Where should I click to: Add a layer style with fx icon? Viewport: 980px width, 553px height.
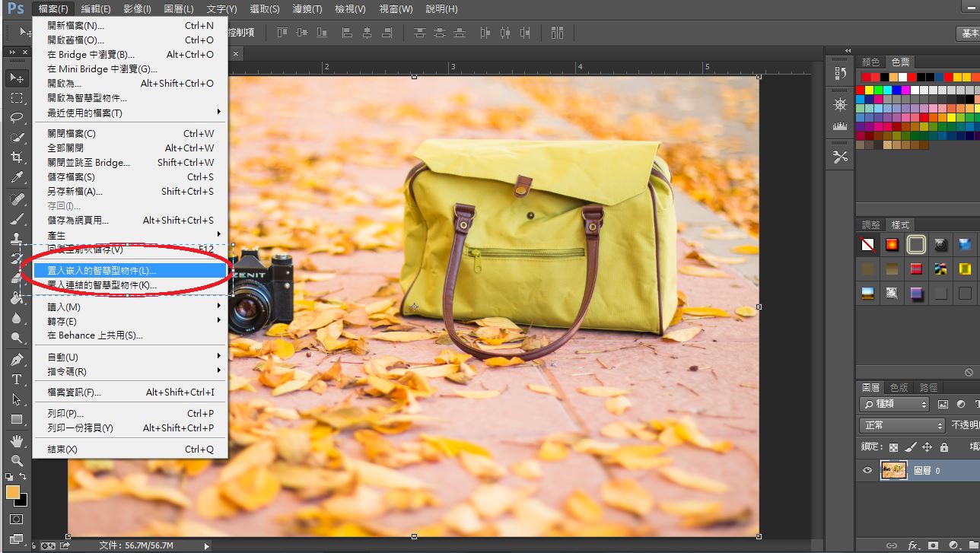913,545
